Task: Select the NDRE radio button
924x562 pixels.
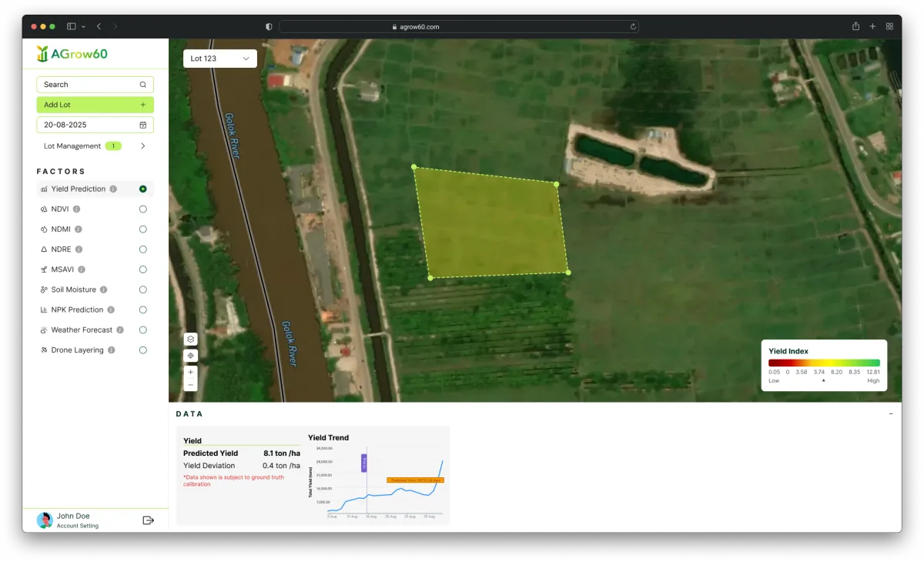Action: 142,249
